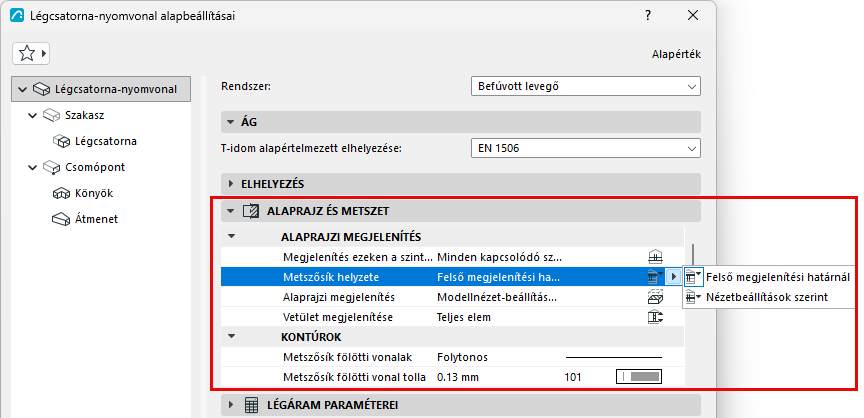Select Átmenet in the tree

[x=96, y=219]
